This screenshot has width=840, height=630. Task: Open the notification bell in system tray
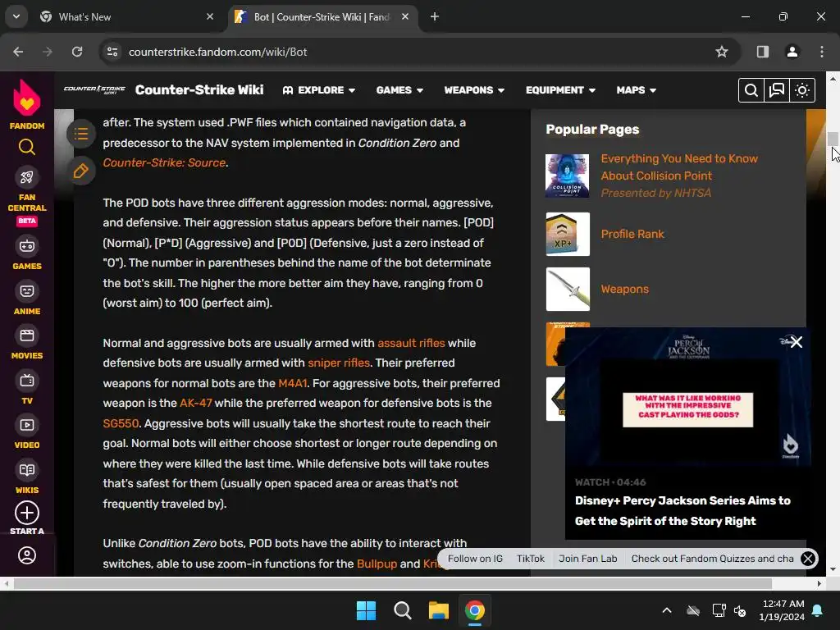[x=818, y=610]
